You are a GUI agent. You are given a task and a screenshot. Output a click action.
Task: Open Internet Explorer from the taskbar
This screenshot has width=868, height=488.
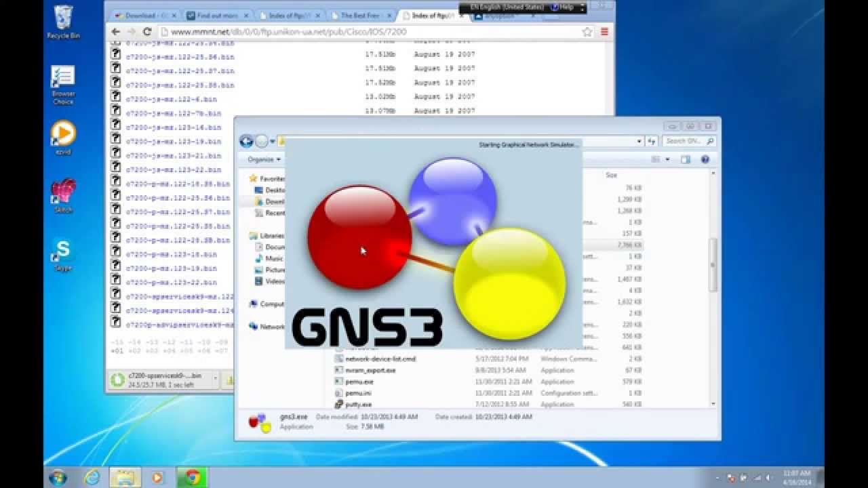92,477
